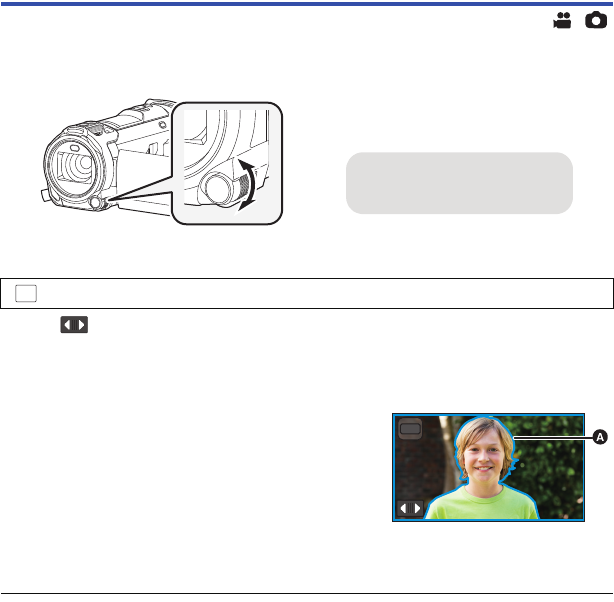Click the long bordered bar across the page

[x=307, y=293]
